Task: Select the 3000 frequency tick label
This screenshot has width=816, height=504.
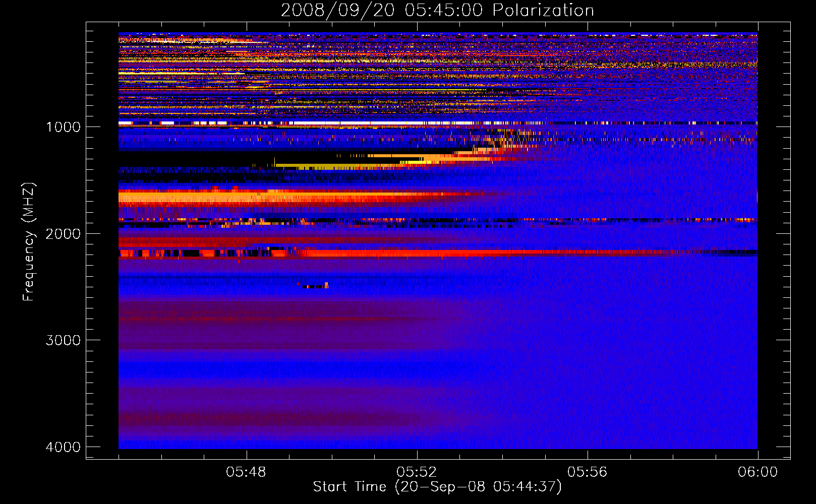Action: click(64, 340)
